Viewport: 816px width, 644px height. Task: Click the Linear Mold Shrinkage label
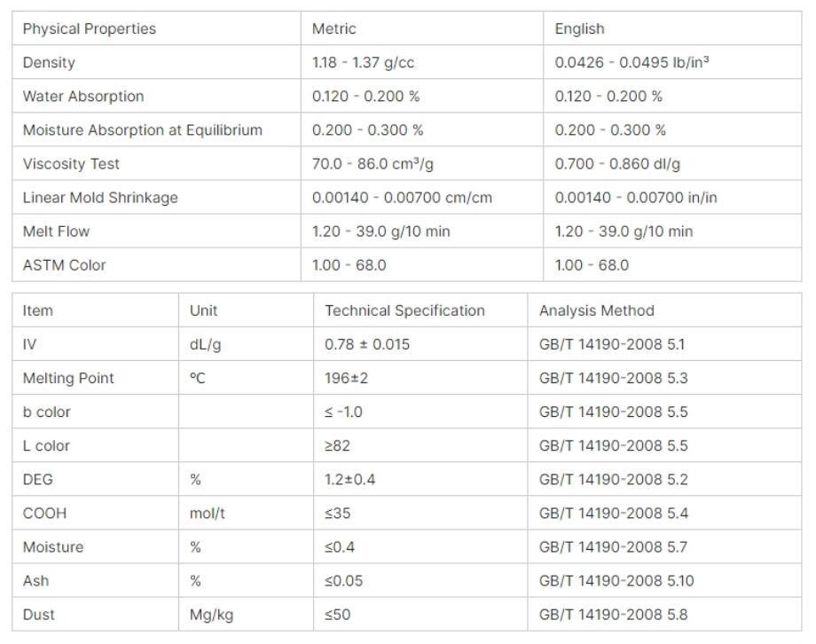[100, 198]
